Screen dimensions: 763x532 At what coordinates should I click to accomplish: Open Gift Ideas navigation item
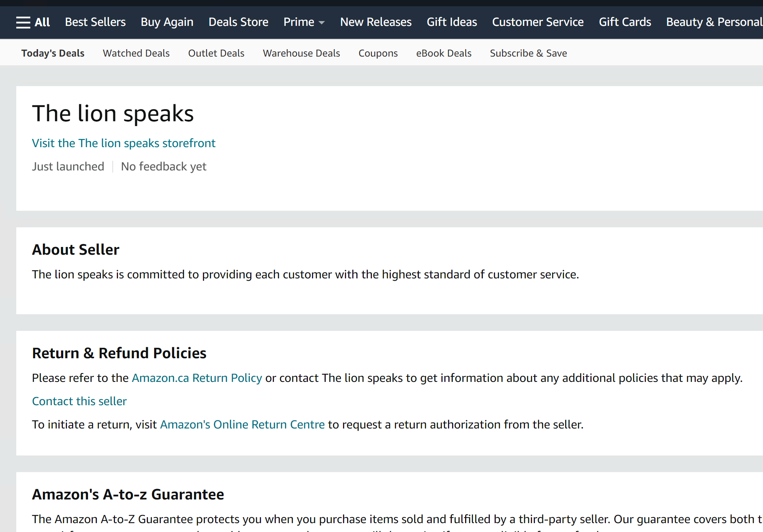pos(452,22)
